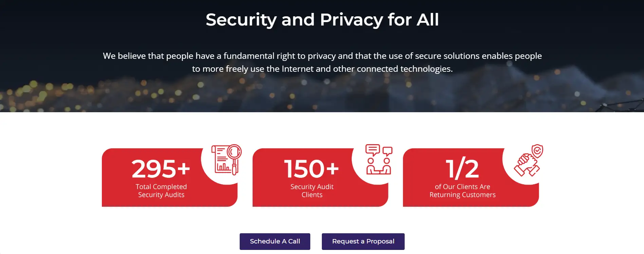Click the handshake with shield icon

coord(528,160)
